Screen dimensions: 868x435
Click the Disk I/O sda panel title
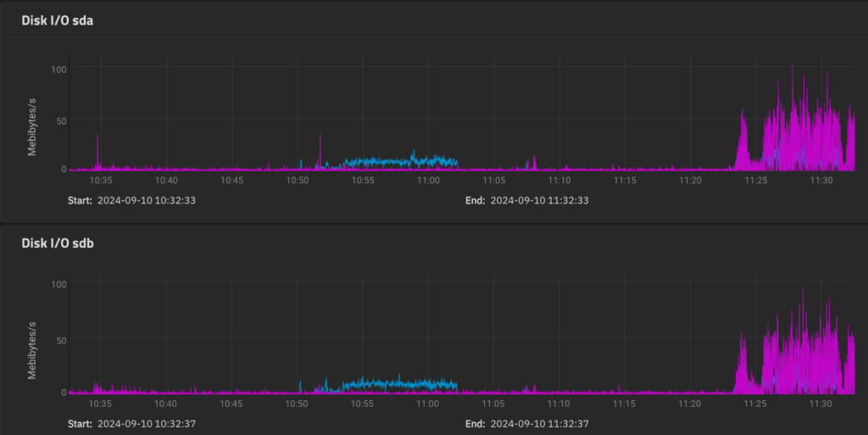58,20
